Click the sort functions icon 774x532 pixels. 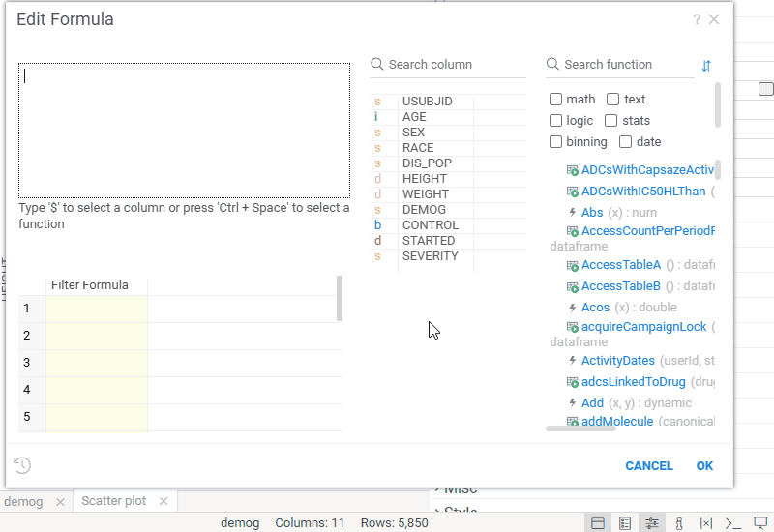(706, 66)
